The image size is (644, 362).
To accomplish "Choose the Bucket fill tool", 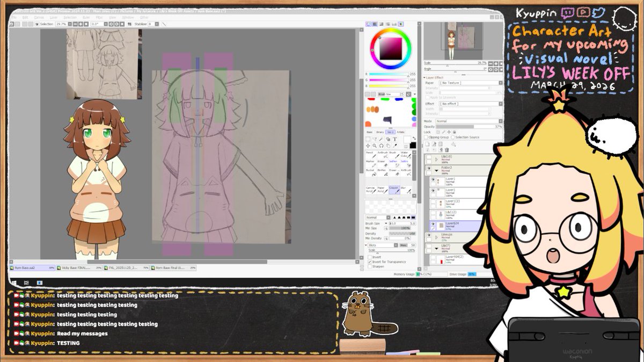I will point(371,173).
